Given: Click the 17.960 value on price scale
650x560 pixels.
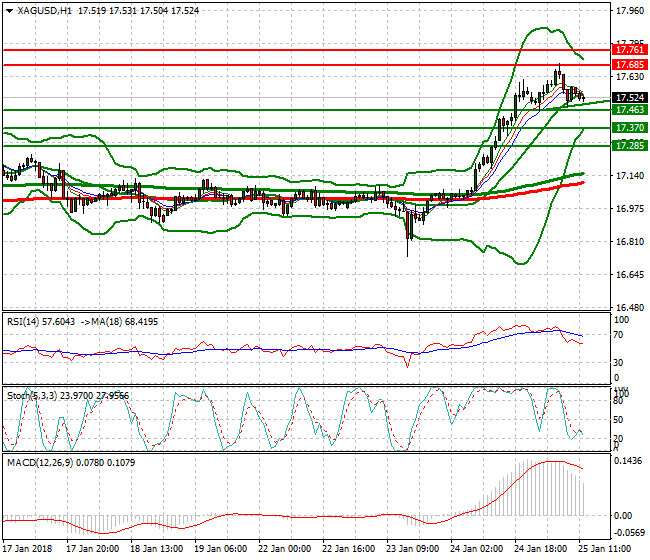Looking at the screenshot, I should [x=630, y=12].
